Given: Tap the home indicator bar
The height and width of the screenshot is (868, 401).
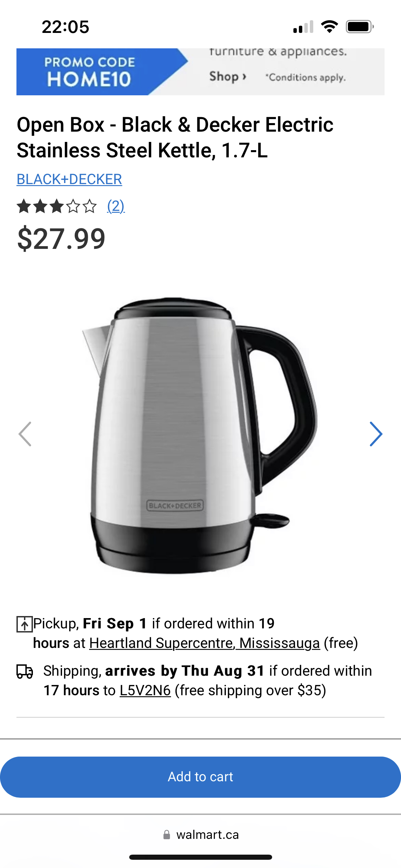Looking at the screenshot, I should point(200,857).
